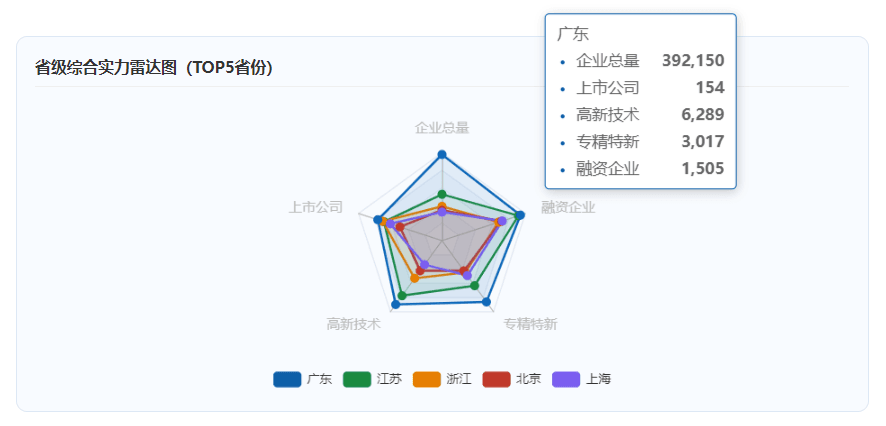Click the 专精特新 axis label
886x426 pixels.
[531, 324]
